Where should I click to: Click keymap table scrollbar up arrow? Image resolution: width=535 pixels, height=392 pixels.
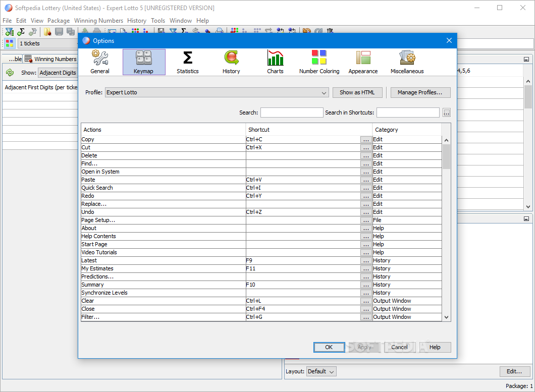pyautogui.click(x=446, y=140)
